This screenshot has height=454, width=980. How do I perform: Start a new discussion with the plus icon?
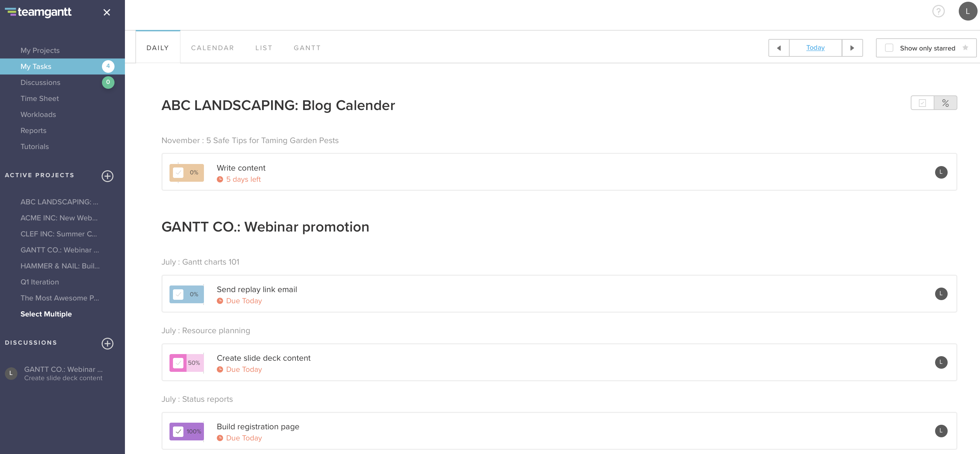(x=108, y=343)
